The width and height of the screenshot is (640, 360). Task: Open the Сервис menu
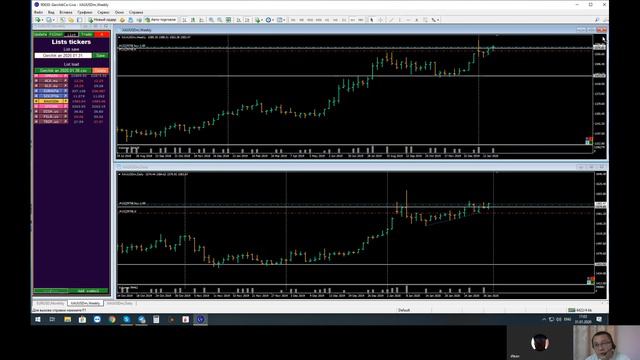coord(103,12)
